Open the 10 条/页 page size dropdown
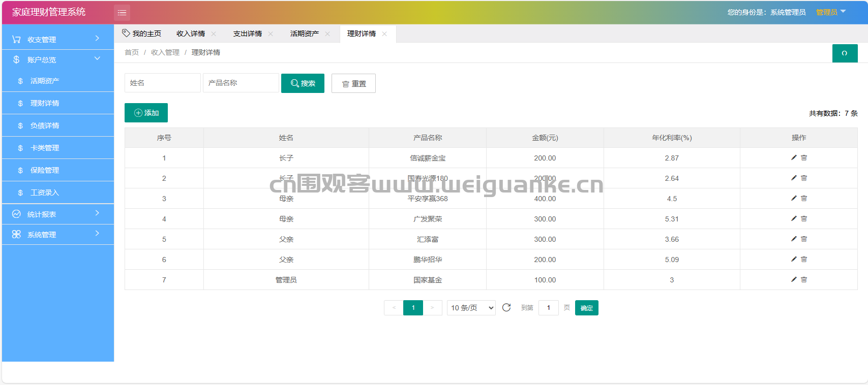Screen dimensions: 868x385 (471, 308)
